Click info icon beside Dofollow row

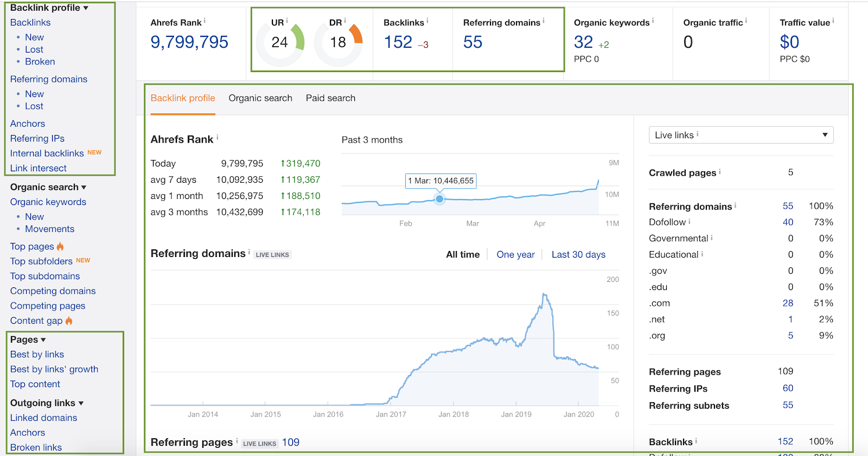pyautogui.click(x=690, y=221)
